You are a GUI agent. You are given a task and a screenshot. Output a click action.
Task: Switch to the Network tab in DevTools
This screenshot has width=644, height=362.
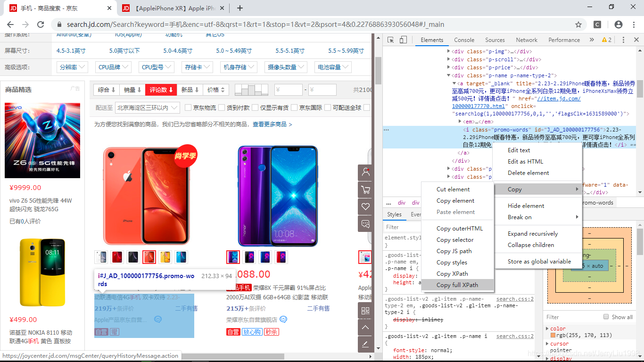point(527,40)
